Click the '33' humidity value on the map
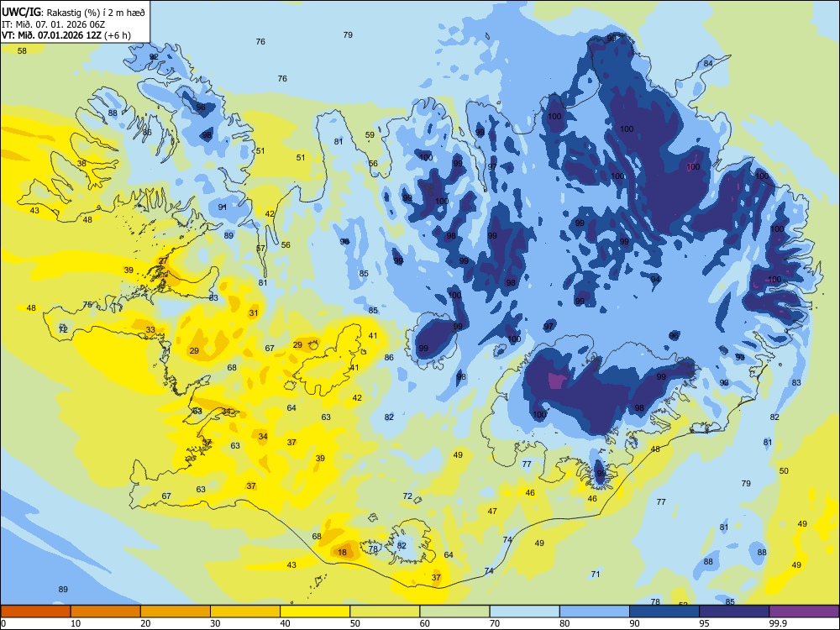 pyautogui.click(x=150, y=330)
